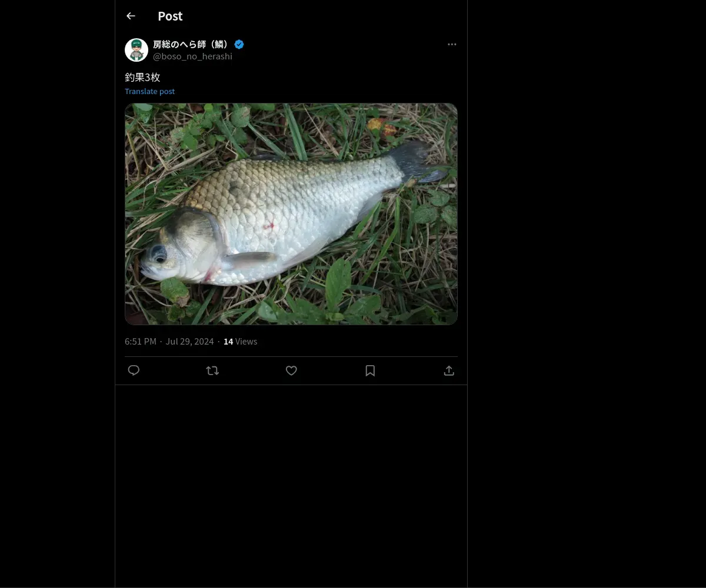Click the blue verified badge
Viewport: 706px width, 588px height.
239,44
